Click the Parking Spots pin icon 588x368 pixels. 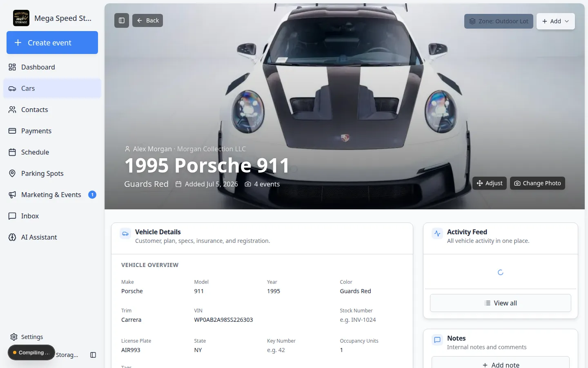tap(12, 173)
